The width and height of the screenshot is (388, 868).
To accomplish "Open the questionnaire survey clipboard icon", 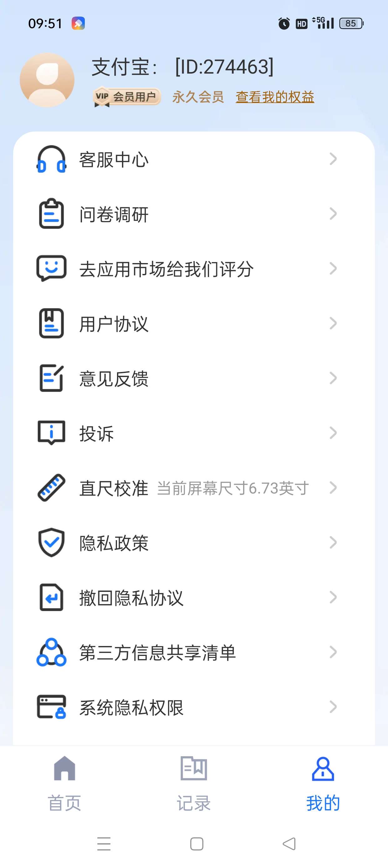I will pyautogui.click(x=51, y=214).
